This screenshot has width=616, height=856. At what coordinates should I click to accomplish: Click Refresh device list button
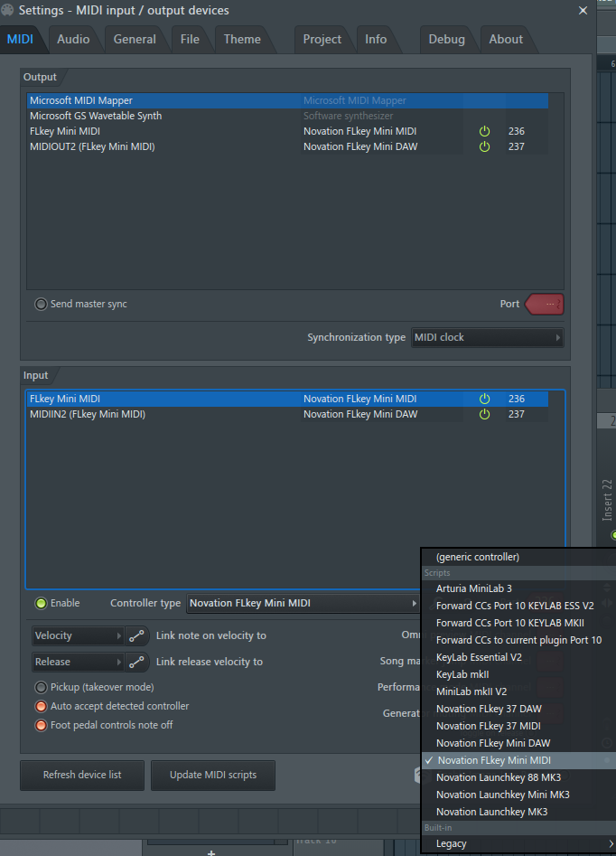[82, 776]
